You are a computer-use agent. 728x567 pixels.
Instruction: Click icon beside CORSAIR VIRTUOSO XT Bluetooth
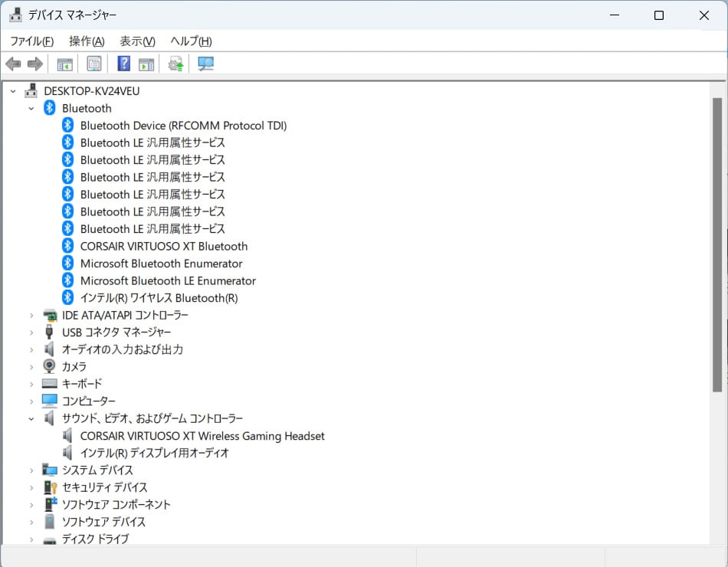(67, 246)
